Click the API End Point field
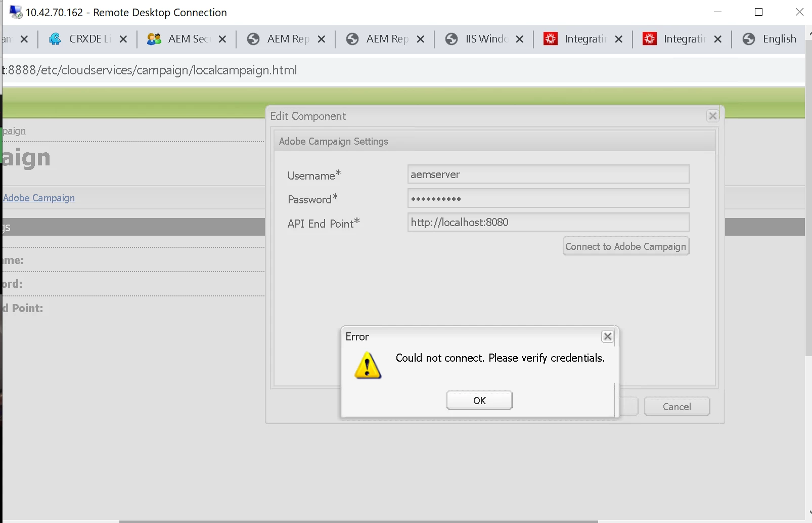Screen dimensions: 812x523 548,222
